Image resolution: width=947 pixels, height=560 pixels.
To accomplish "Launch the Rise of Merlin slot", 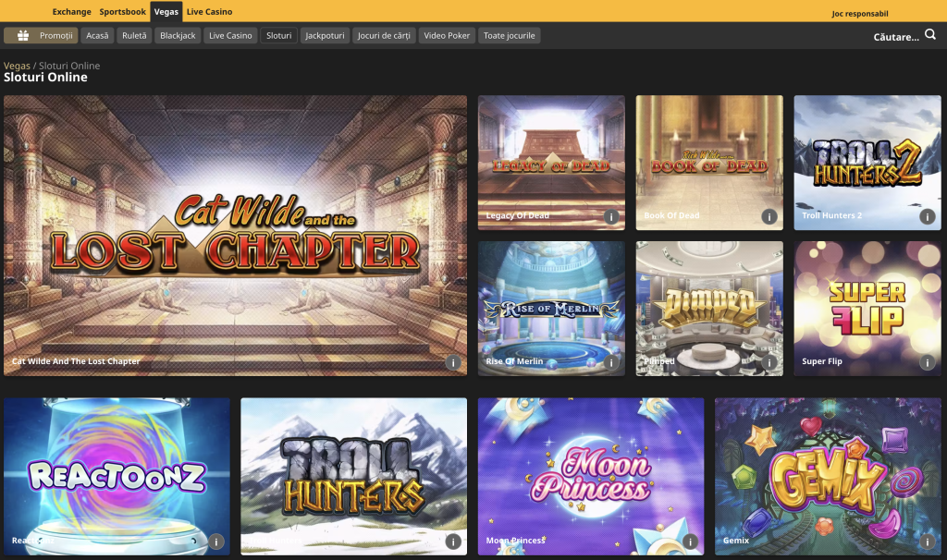I will pyautogui.click(x=551, y=309).
